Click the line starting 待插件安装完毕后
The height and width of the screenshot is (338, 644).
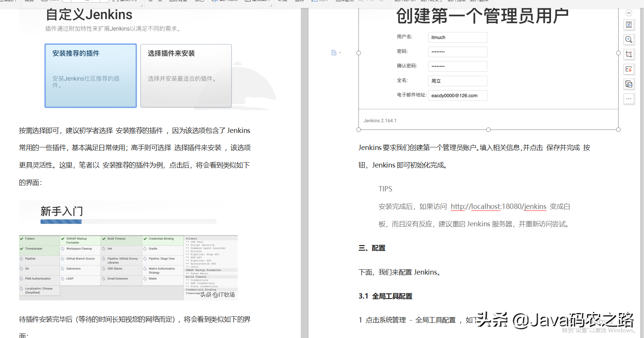point(135,319)
